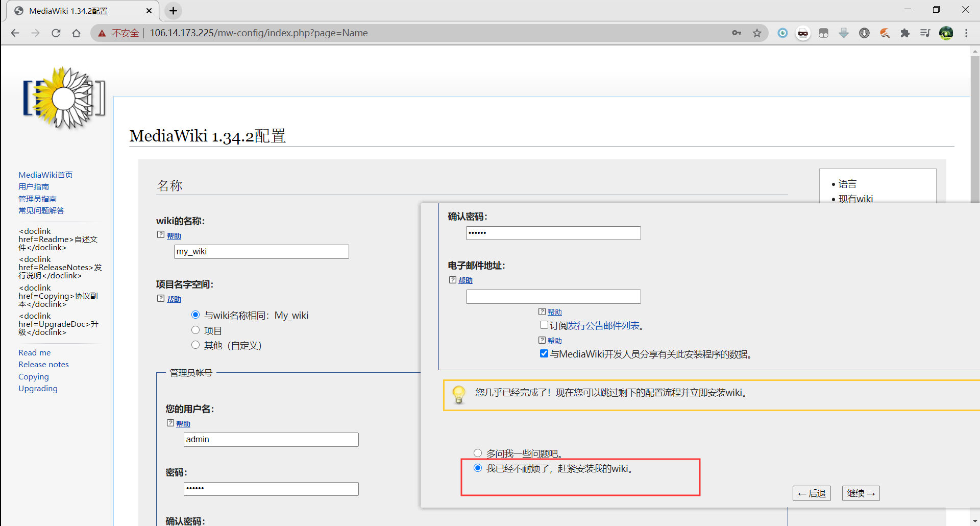Open Chrome three-dot menu
Screen dimensions: 980x526
tap(966, 33)
